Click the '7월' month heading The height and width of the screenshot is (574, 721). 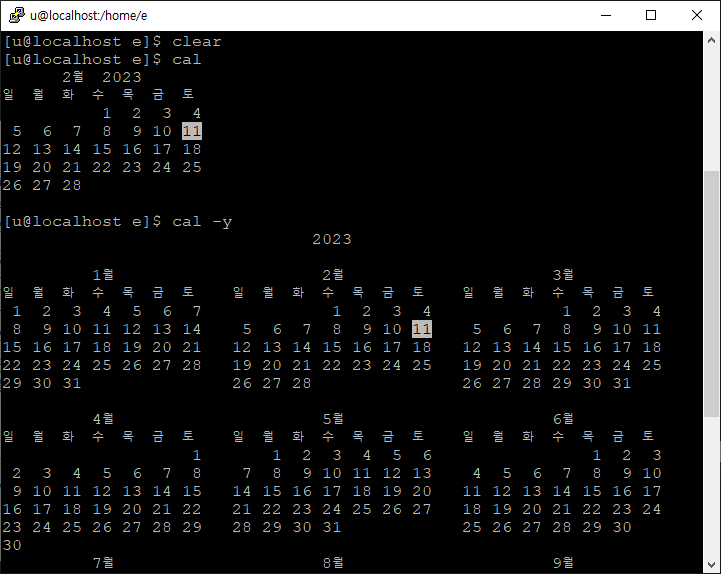point(103,563)
